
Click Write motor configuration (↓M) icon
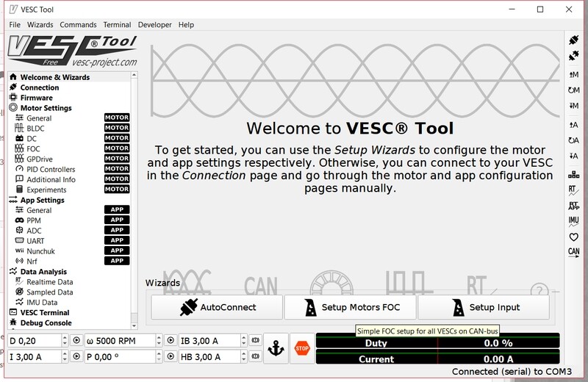573,106
